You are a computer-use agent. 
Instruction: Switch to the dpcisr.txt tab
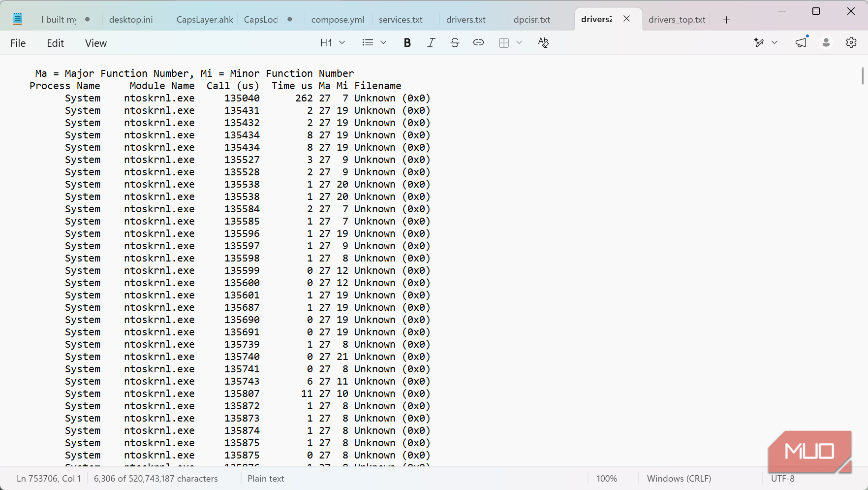click(x=532, y=20)
